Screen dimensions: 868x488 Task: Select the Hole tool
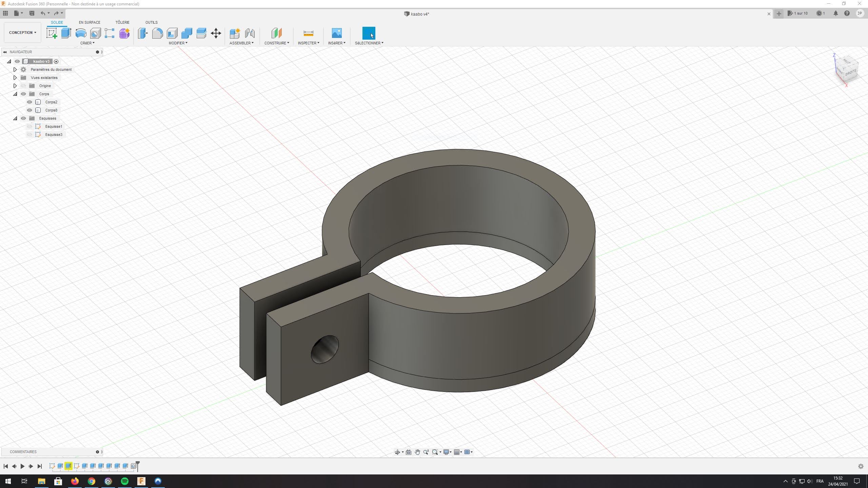95,33
